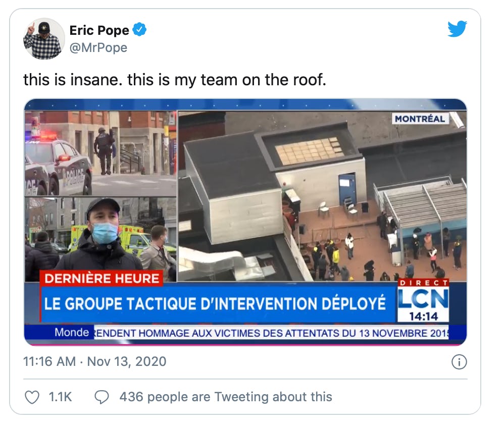Click the 11:16 AM Nov 13, 2020 timestamp

tap(95, 362)
